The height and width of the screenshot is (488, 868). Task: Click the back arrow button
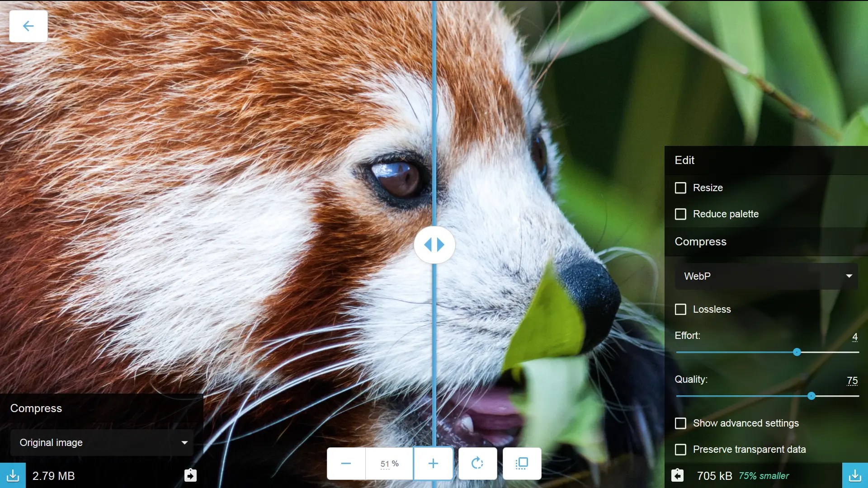28,26
